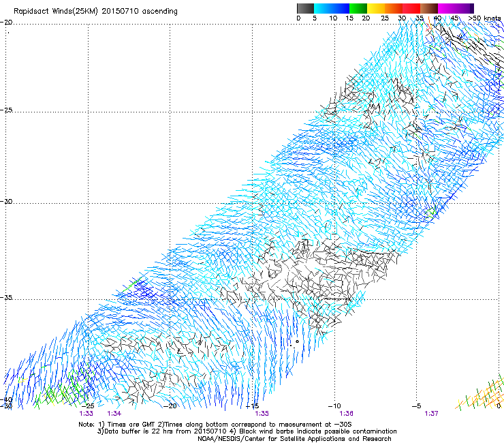Click the '-20' longitude label on bottom axis

click(170, 406)
